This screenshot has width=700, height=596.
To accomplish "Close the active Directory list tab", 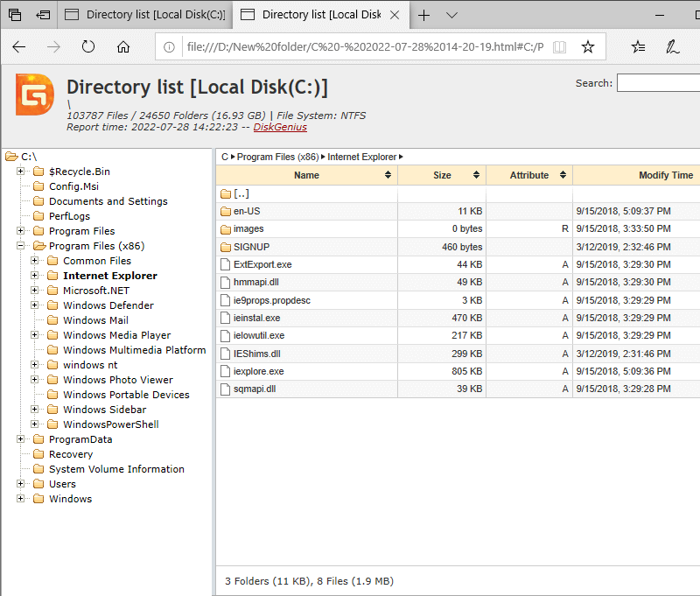I will click(x=395, y=15).
